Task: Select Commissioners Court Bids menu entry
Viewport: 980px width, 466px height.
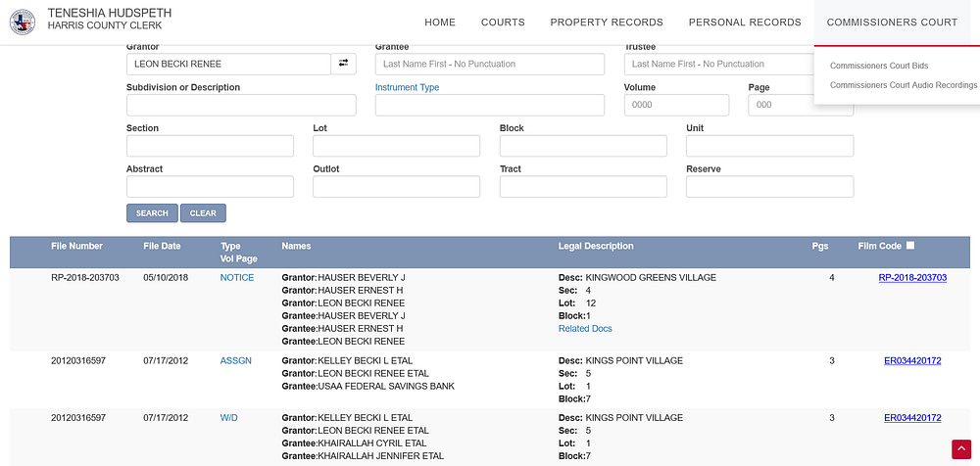Action: (x=879, y=66)
